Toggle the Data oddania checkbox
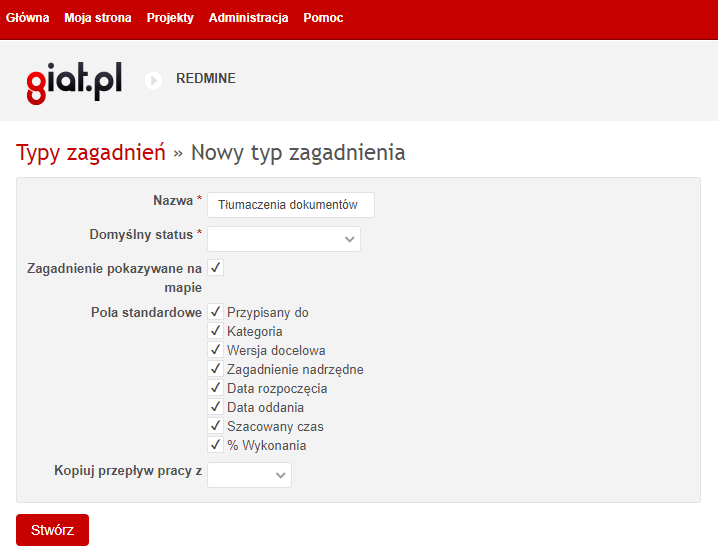 [x=216, y=407]
